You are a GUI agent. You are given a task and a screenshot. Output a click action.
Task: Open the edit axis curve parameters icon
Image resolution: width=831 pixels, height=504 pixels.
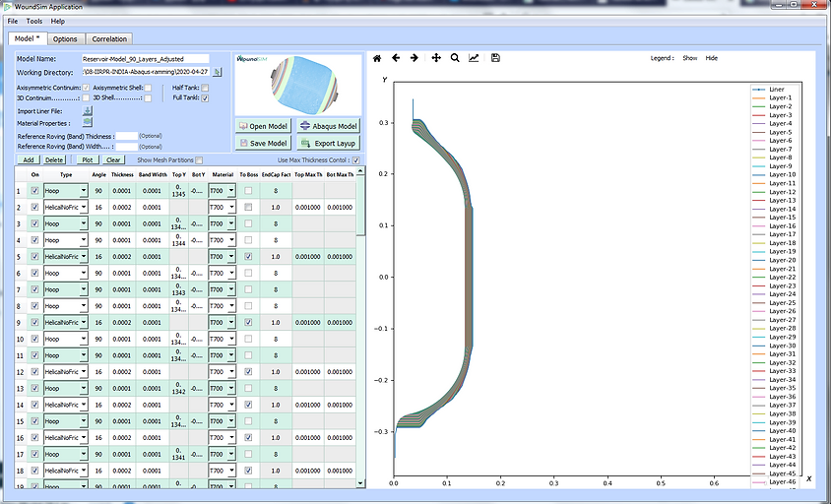pyautogui.click(x=474, y=58)
